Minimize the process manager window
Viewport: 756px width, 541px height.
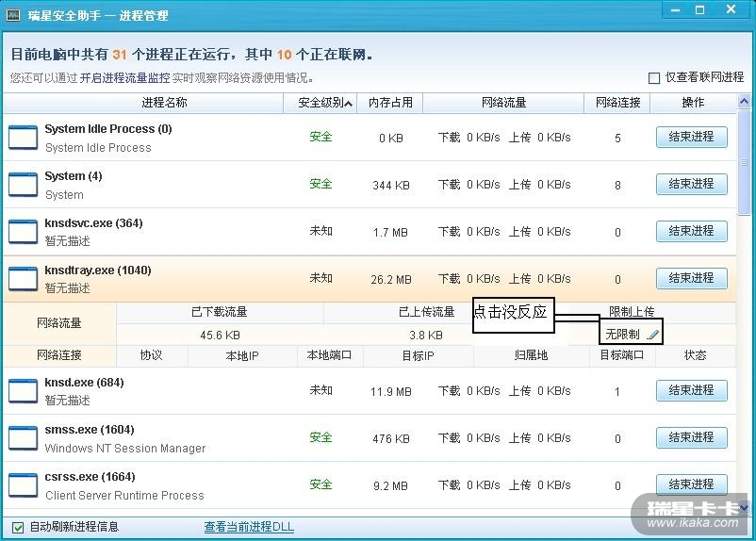pos(676,10)
